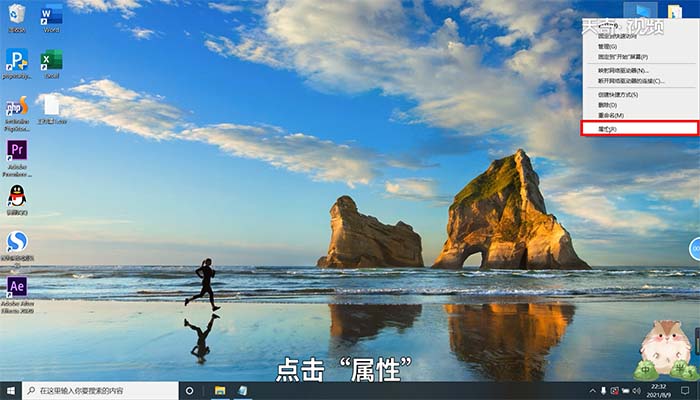Select the Word desktop shortcut
Screen dimensions: 700x400
51,17
